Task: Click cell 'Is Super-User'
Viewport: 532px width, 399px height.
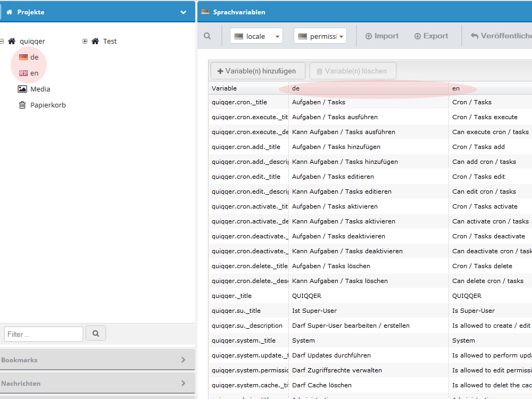Action: tap(491, 311)
